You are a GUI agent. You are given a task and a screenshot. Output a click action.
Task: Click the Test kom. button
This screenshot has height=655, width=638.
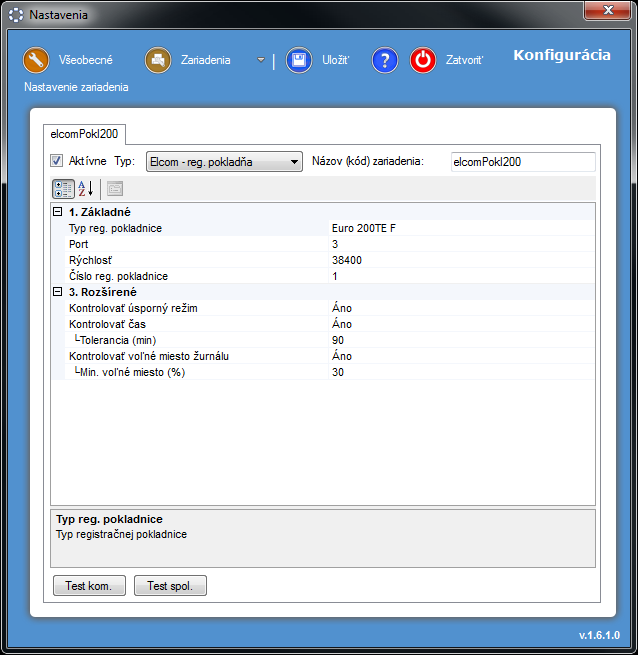point(89,586)
